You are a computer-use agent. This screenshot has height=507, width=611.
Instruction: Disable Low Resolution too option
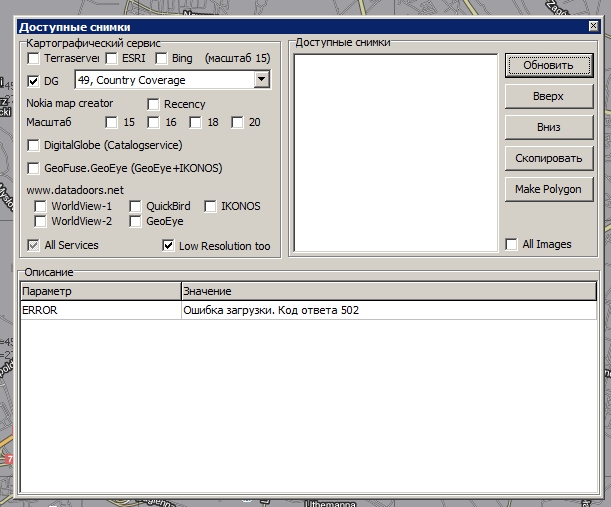(x=168, y=246)
